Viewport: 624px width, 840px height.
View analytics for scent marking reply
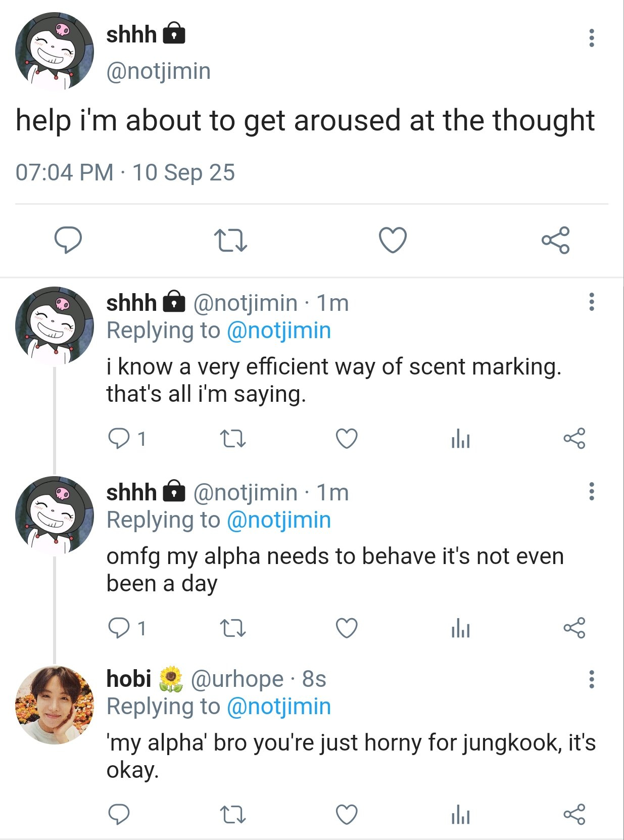click(x=460, y=439)
